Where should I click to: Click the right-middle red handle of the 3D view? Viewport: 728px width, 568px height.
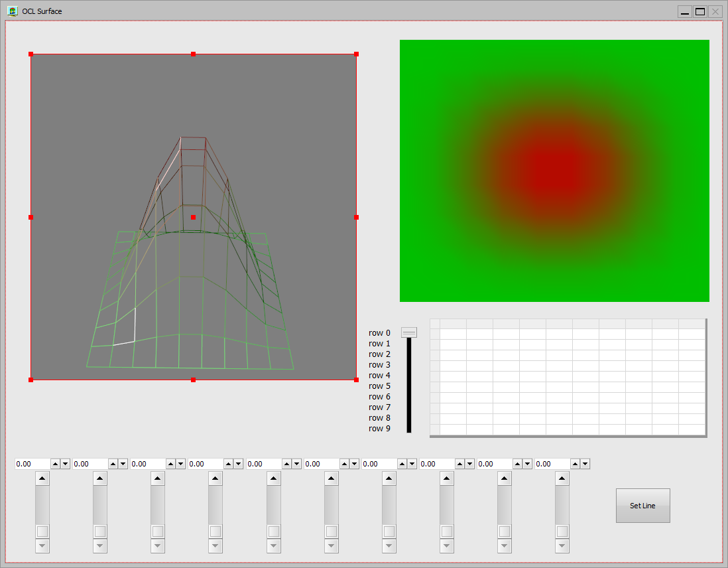[x=356, y=217]
